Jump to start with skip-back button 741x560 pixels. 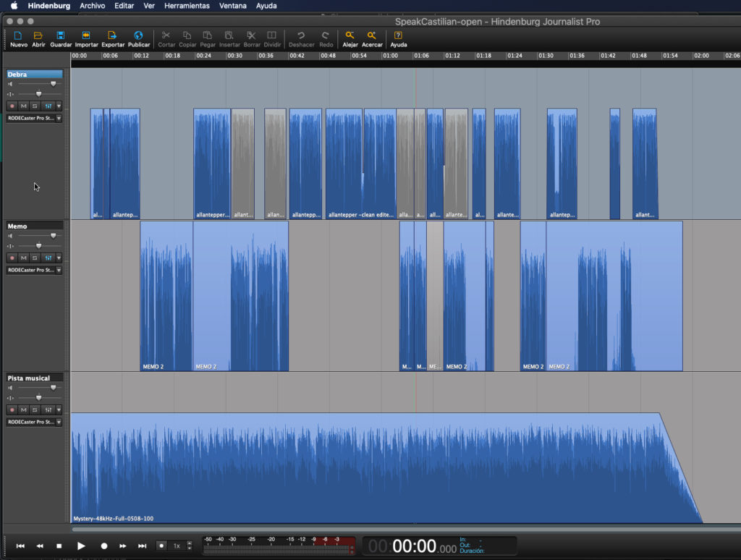[x=20, y=546]
